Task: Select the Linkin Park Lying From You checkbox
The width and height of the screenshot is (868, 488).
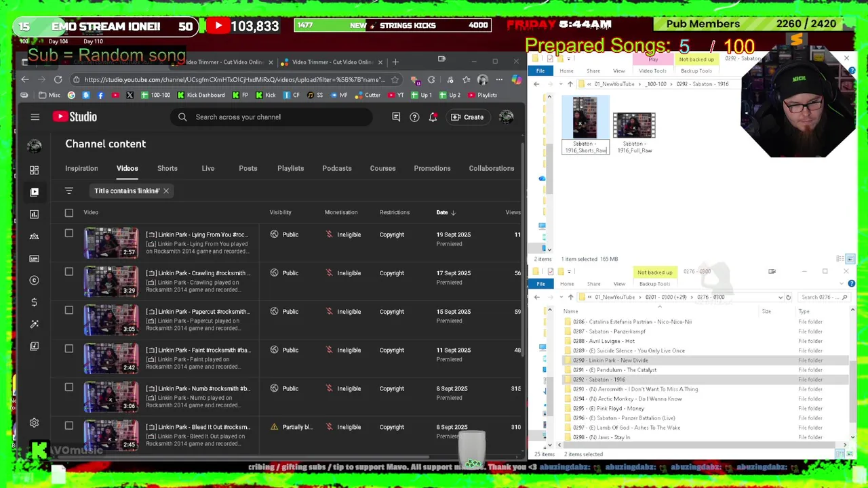Action: click(68, 234)
